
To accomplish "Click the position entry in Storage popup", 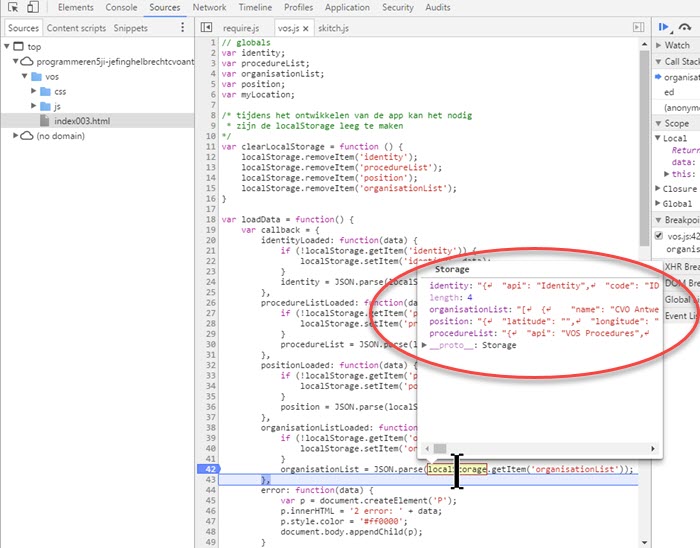I will click(x=544, y=321).
